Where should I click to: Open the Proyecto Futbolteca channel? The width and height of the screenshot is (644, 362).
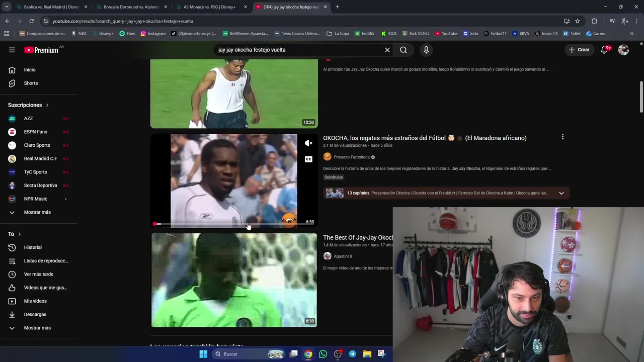(x=351, y=157)
